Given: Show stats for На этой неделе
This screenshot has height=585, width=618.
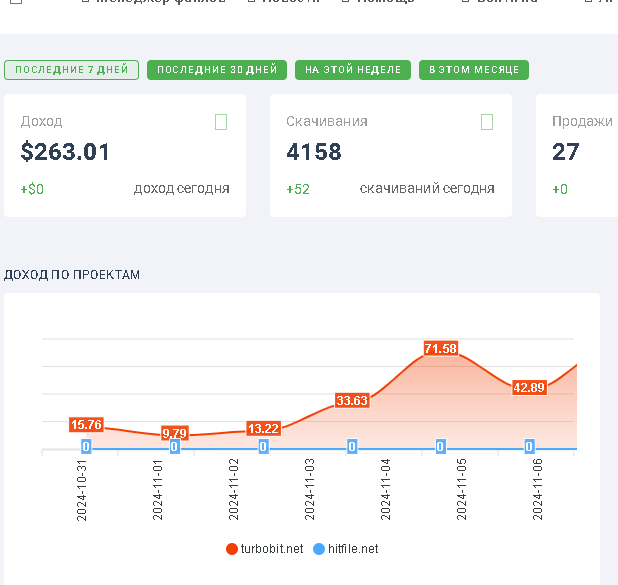Looking at the screenshot, I should [x=353, y=70].
